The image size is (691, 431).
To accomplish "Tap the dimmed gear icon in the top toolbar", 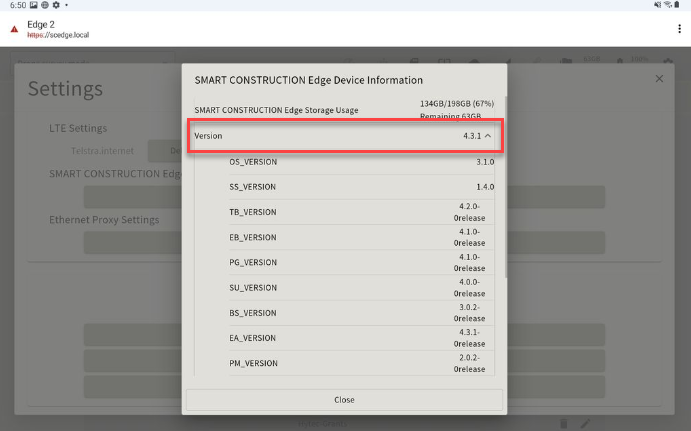I will 668,61.
